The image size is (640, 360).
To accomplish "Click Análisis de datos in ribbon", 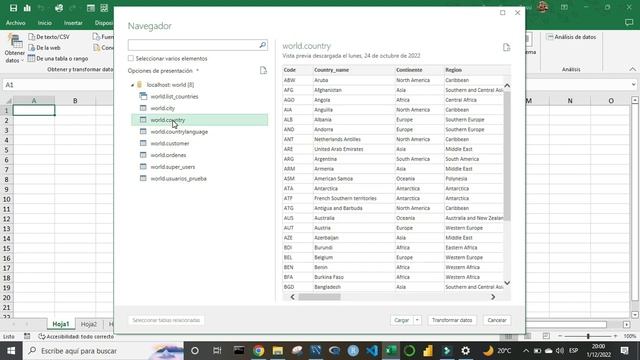I will [x=571, y=37].
